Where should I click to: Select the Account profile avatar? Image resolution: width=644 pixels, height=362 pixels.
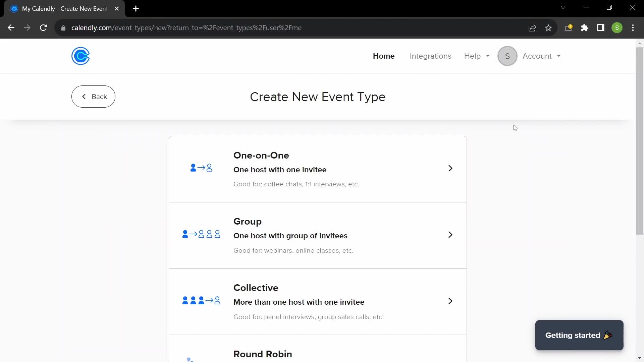click(x=507, y=56)
